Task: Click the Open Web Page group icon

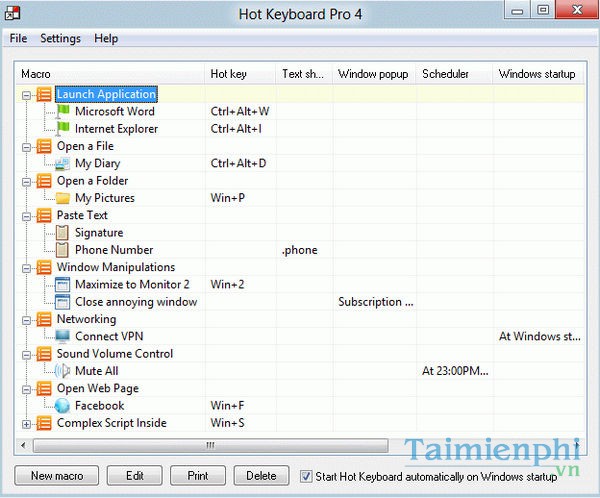Action: [x=44, y=389]
